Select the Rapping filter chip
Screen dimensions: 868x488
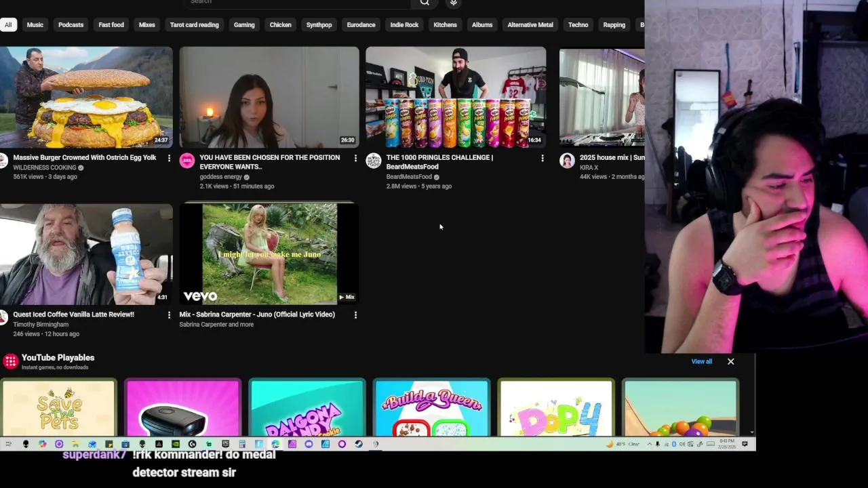614,25
